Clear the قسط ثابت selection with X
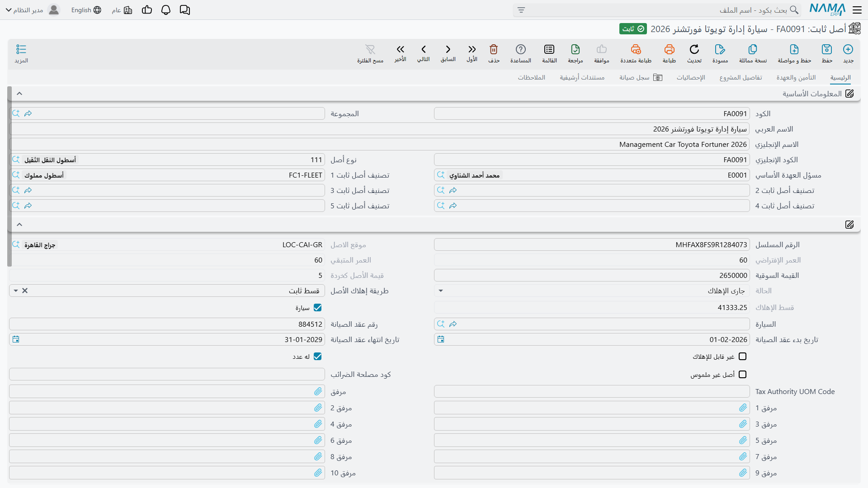This screenshot has width=868, height=488. point(25,291)
